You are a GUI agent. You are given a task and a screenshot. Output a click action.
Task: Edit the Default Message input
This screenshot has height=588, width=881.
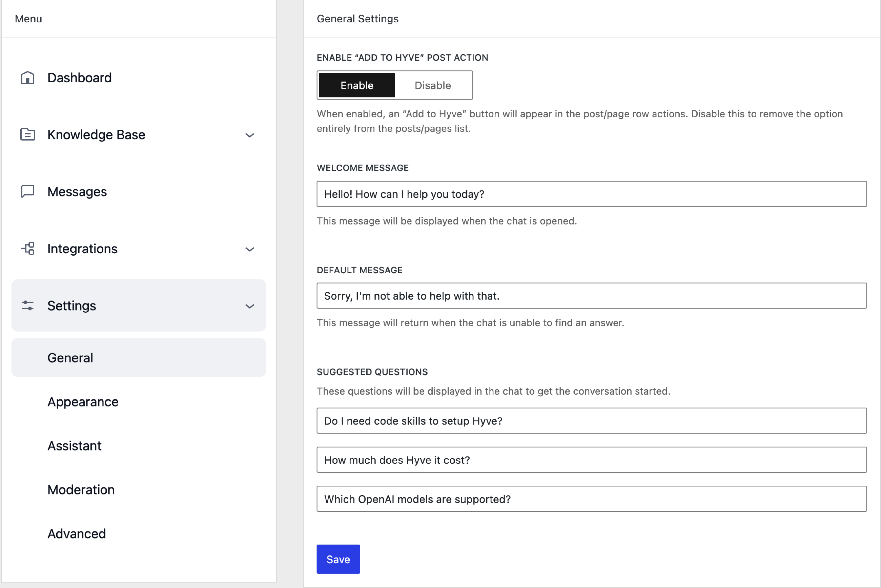591,296
